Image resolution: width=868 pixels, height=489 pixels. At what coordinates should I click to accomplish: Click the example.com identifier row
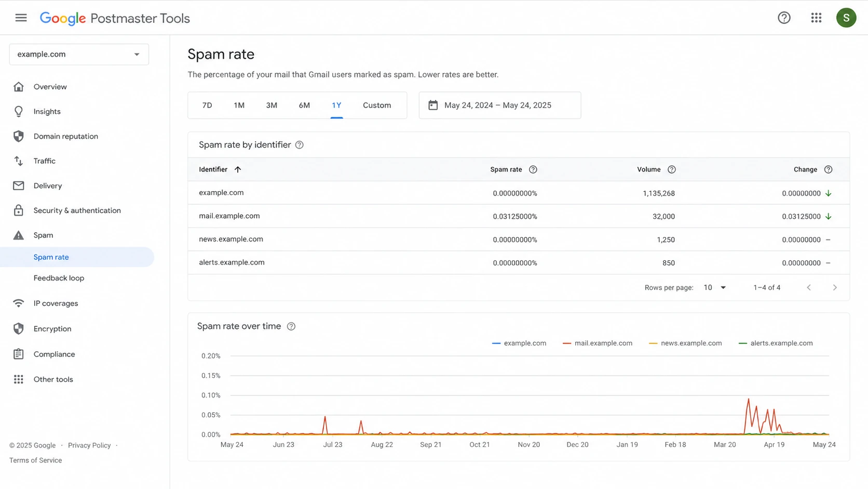click(x=519, y=193)
